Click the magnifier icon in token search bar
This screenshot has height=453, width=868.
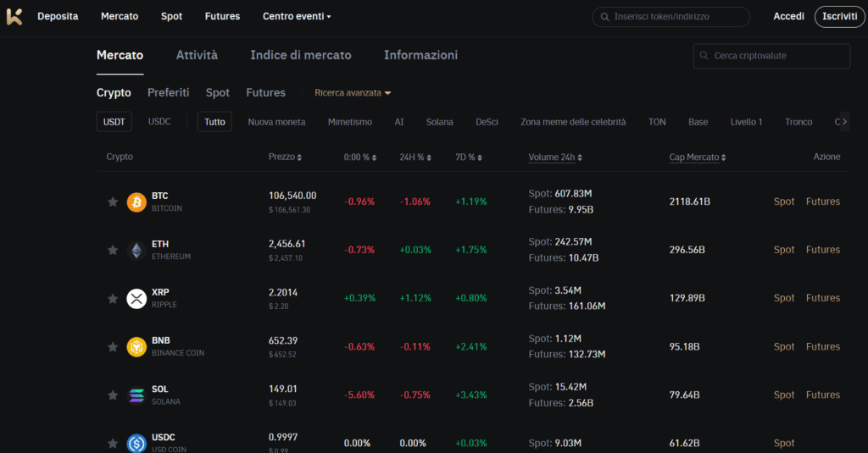click(605, 17)
